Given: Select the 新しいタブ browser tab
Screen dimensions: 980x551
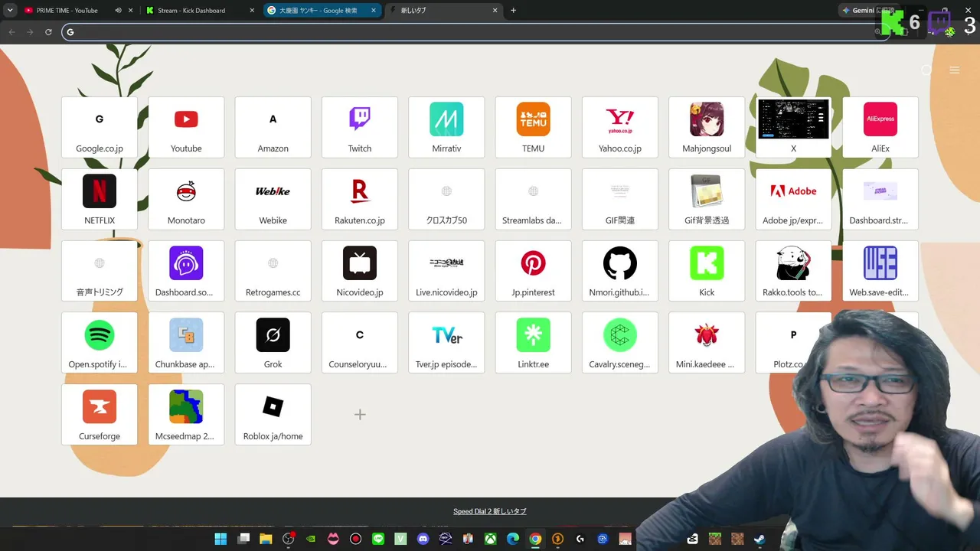Looking at the screenshot, I should [x=443, y=11].
